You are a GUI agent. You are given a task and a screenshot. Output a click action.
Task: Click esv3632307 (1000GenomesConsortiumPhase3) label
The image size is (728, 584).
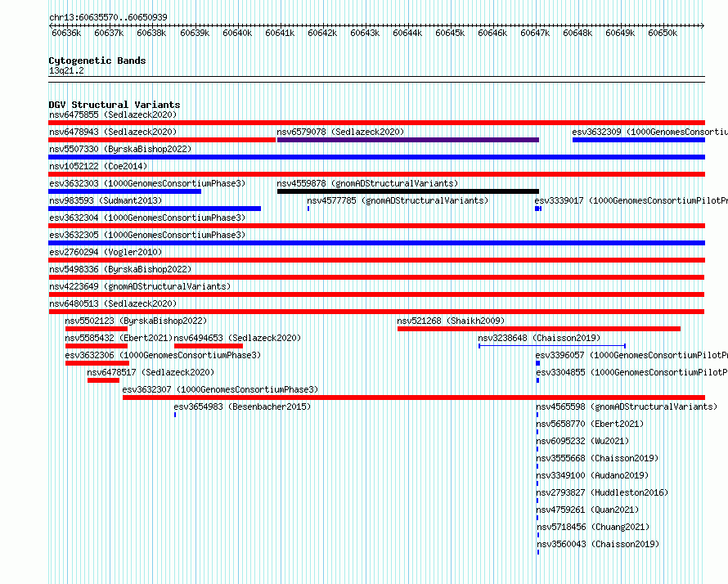click(x=220, y=389)
